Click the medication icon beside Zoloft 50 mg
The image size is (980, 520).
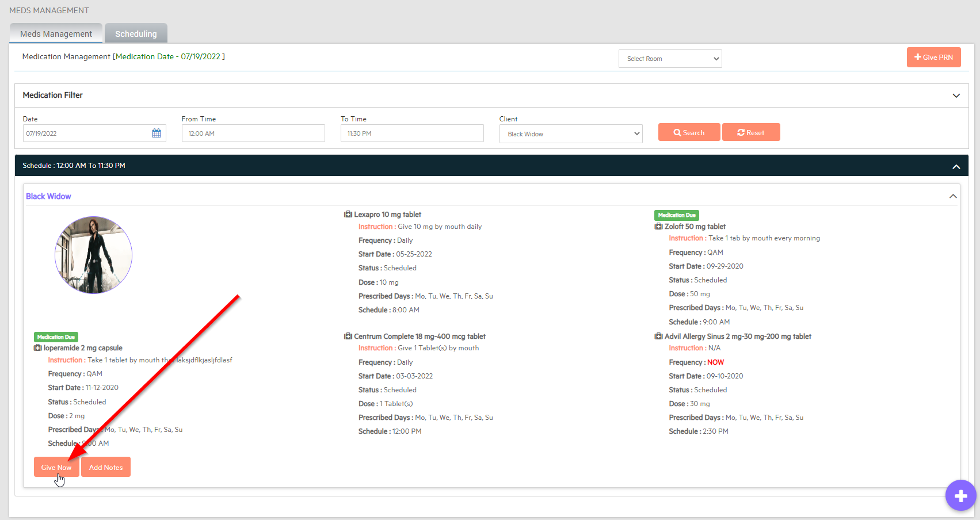658,227
